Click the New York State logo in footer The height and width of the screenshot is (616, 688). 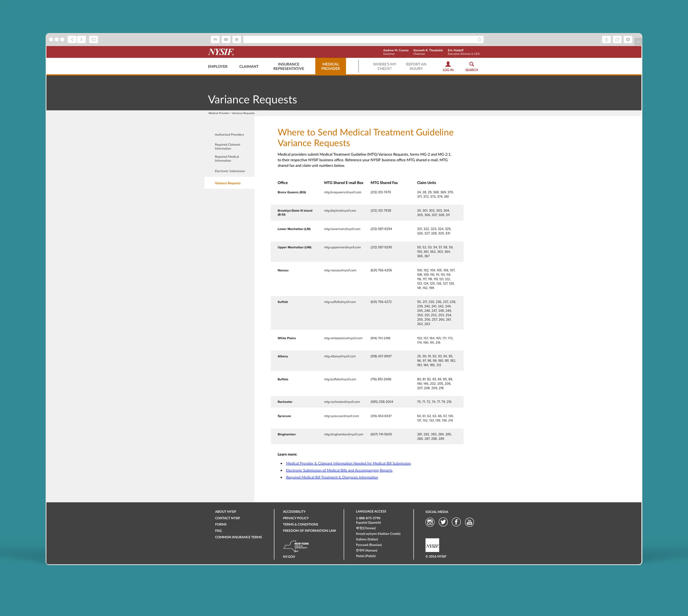click(296, 546)
